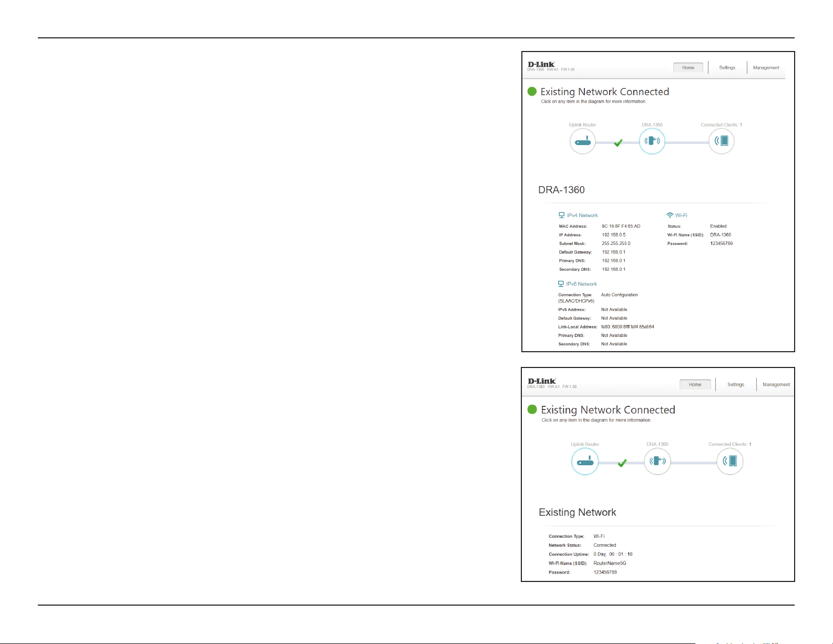The height and width of the screenshot is (644, 833).
Task: Open the Connected Clients icon above the DRA-1360 details
Action: point(721,141)
